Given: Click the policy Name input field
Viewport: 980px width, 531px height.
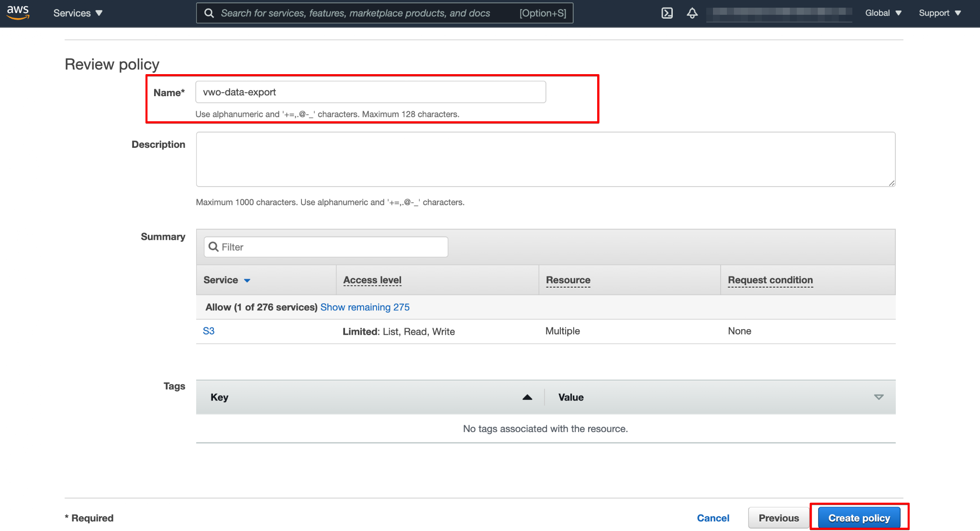Looking at the screenshot, I should (370, 92).
